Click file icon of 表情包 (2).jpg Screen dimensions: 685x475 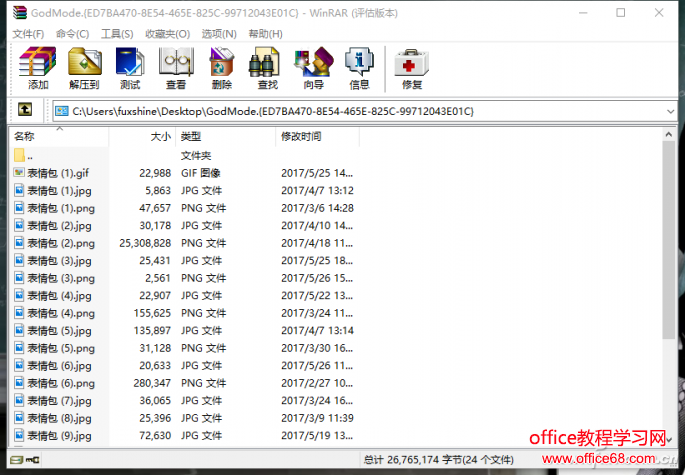[19, 225]
